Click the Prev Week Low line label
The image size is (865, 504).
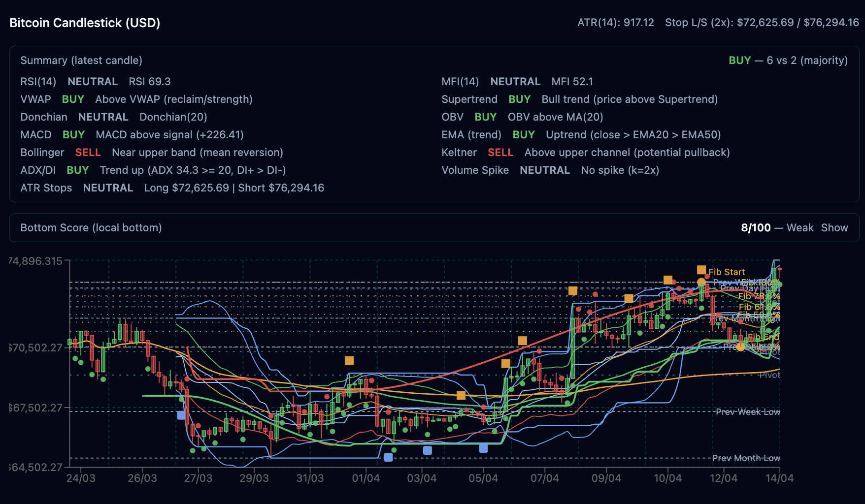[747, 412]
